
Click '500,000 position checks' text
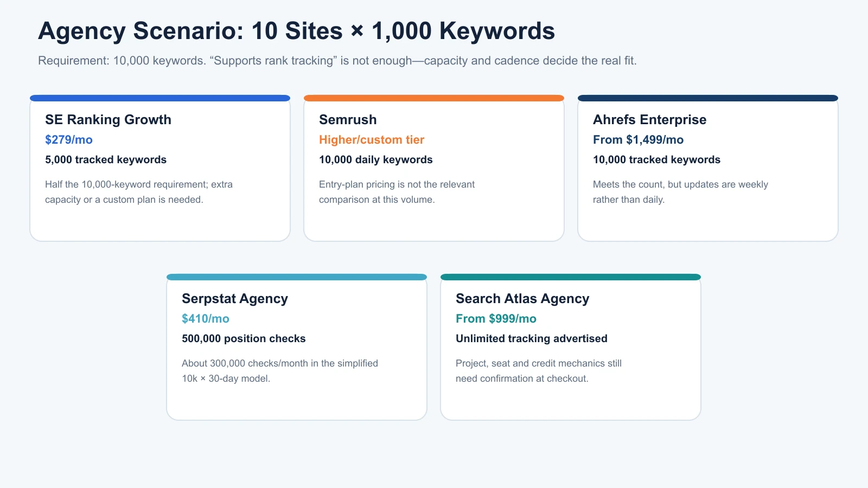tap(244, 338)
